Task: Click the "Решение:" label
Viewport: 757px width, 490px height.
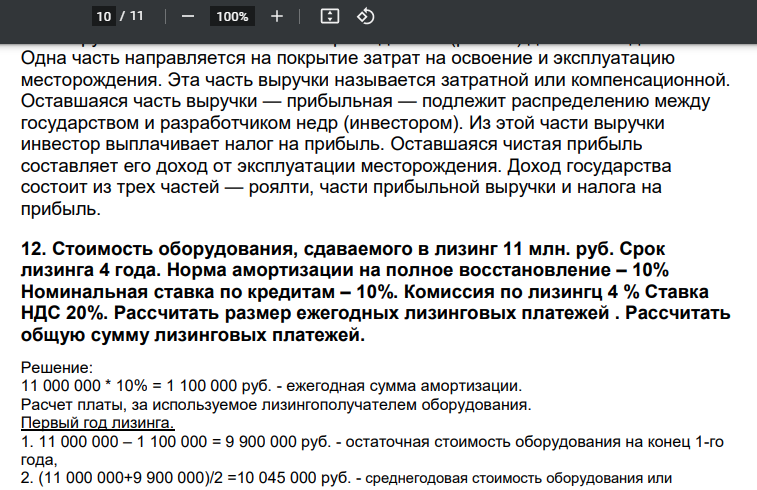Action: tap(57, 368)
